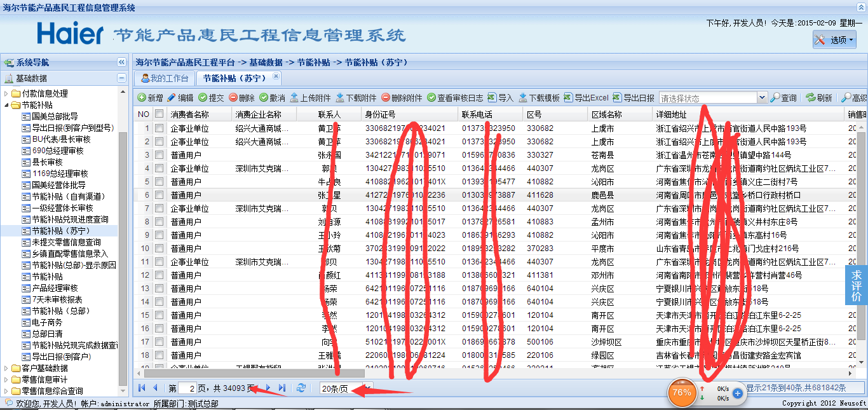868x410 pixels.
Task: Open the 20条/页 page size dropdown
Action: coord(368,388)
